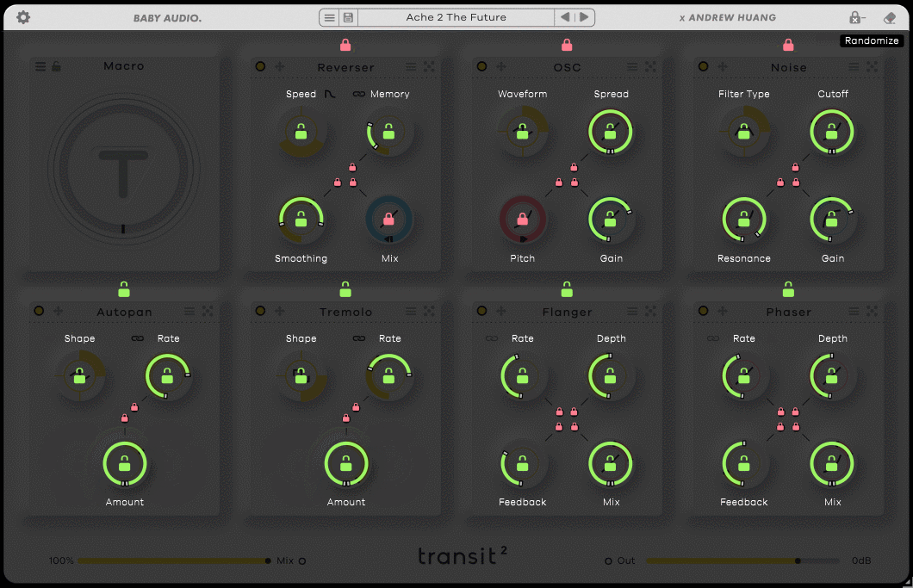Save preset with the floppy disk icon

click(x=348, y=17)
